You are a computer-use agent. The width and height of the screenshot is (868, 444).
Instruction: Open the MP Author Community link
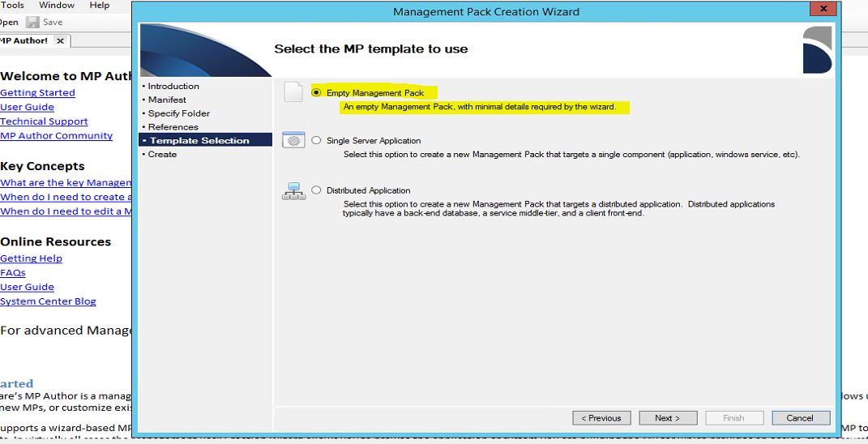(56, 135)
